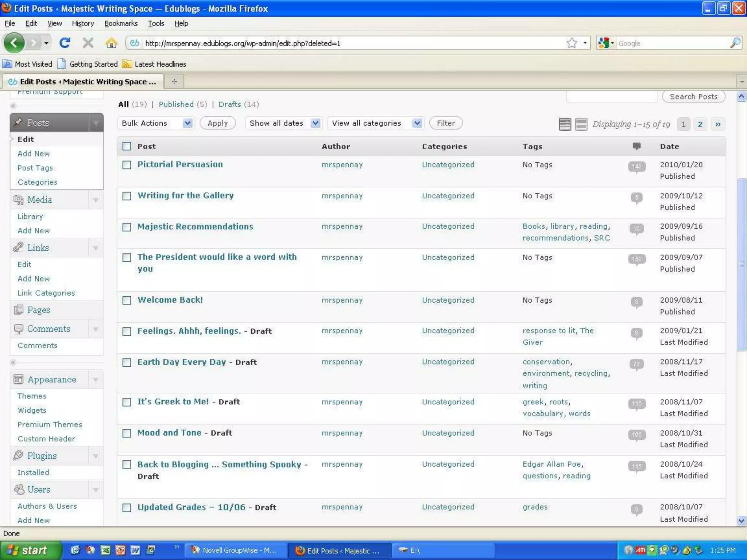Open the Tools menu in the menu bar
The image size is (747, 560).
point(156,23)
